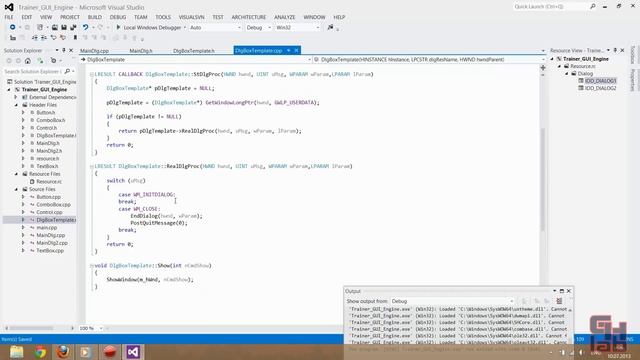Collapse RealDlgProc function code outline
The width and height of the screenshot is (640, 360).
click(x=92, y=167)
